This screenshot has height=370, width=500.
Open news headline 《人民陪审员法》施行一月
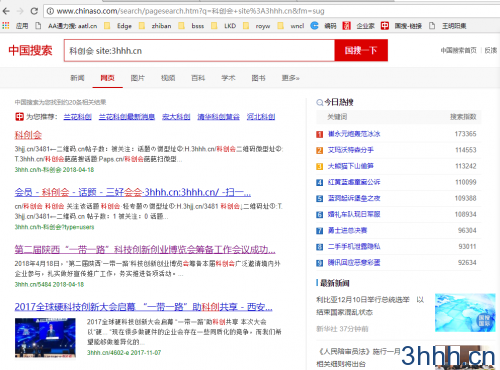click(x=358, y=357)
